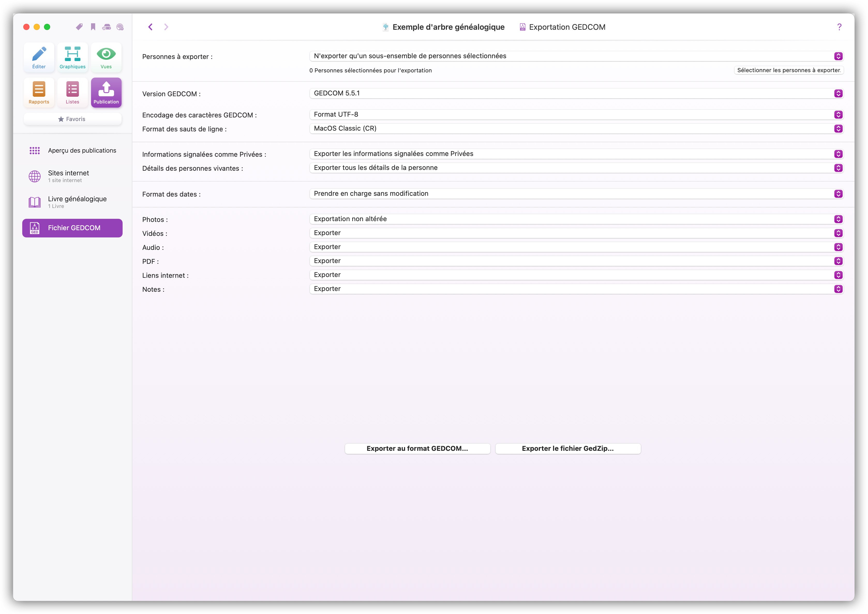
Task: Open the Informations signalées comme Privées dropdown
Action: point(577,154)
